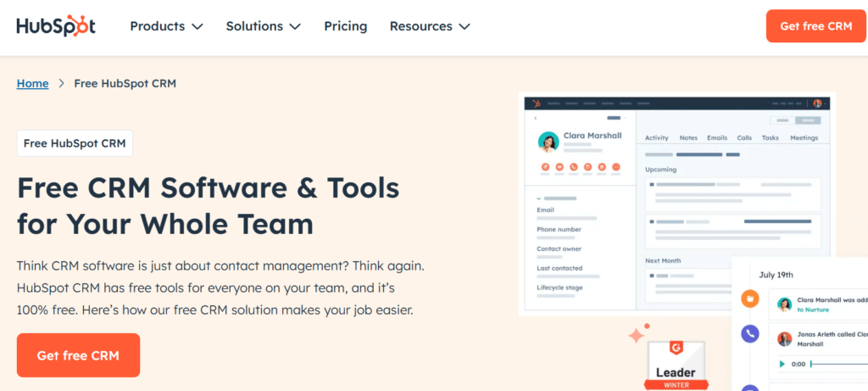Click the call recording progress bar

pos(838,364)
